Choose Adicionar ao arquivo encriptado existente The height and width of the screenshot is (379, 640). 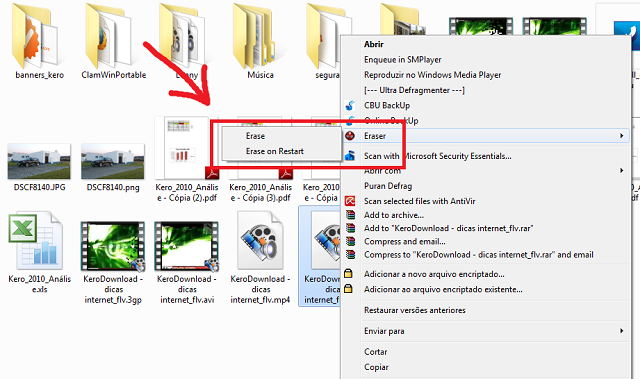443,289
